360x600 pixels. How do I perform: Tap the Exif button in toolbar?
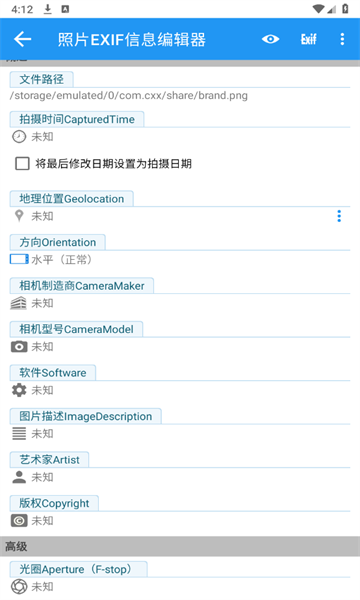[308, 39]
